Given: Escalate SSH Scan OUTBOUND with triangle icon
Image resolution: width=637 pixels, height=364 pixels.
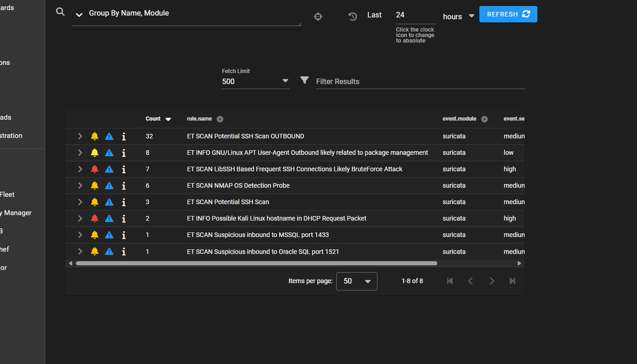Looking at the screenshot, I should pyautogui.click(x=109, y=136).
